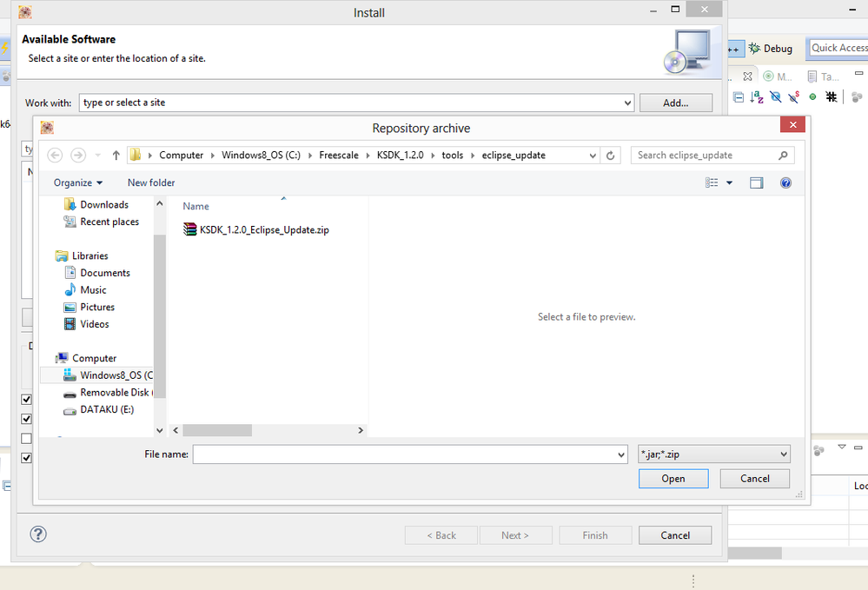868x590 pixels.
Task: Sort outline alphabetically with a-z icon
Action: tap(757, 97)
